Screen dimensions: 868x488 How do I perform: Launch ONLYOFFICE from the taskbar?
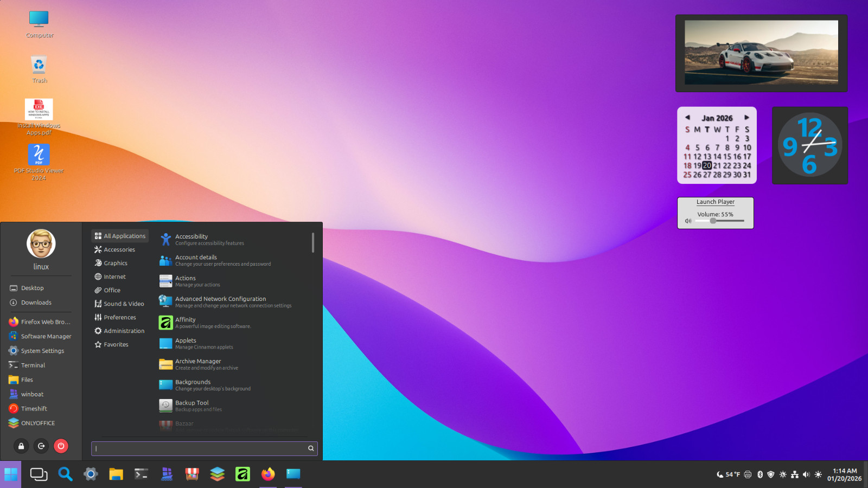(217, 474)
